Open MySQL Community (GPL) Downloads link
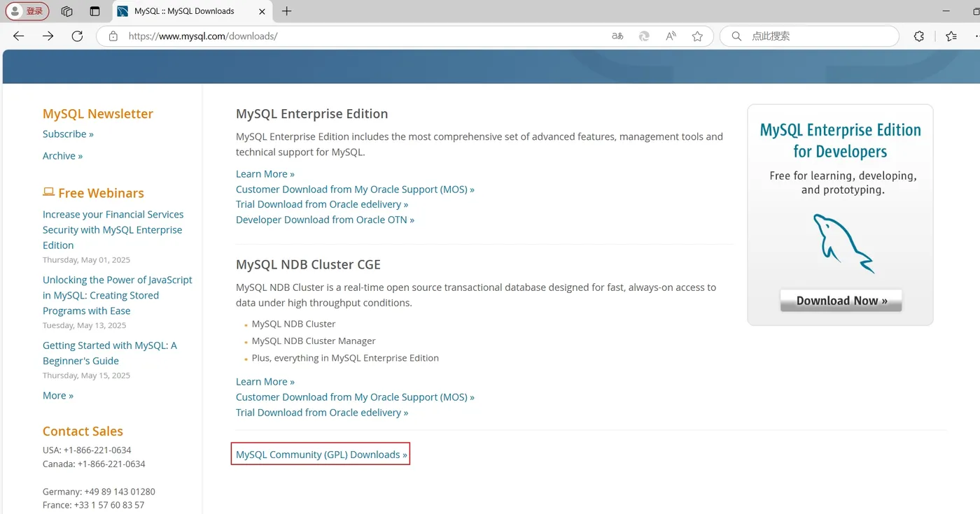The image size is (980, 514). coord(321,455)
